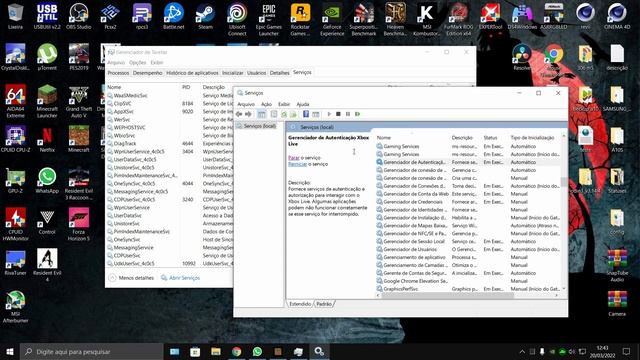The width and height of the screenshot is (640, 360).
Task: Open Inicializar tab in Gerenciador de Tarefas
Action: pos(233,73)
